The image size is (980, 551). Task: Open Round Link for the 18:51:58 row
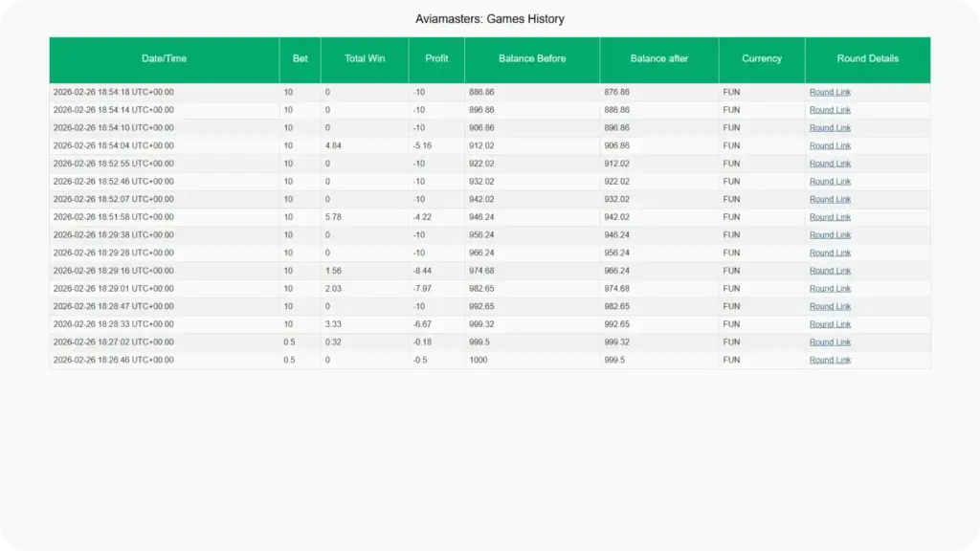pos(830,217)
